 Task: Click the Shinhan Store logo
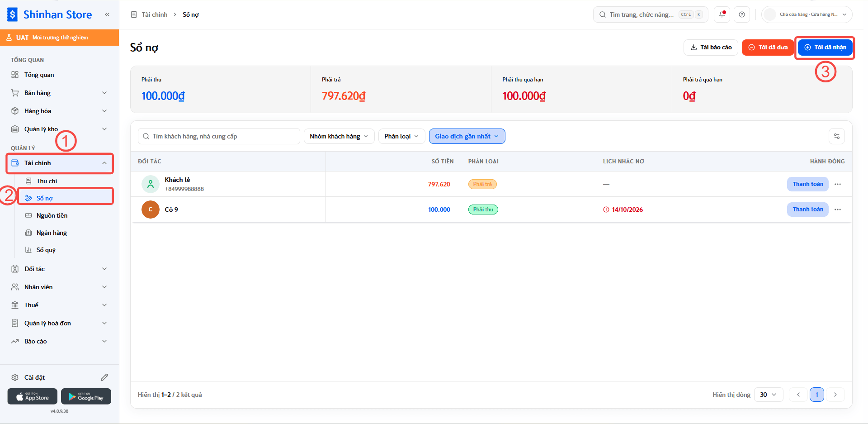pos(50,14)
